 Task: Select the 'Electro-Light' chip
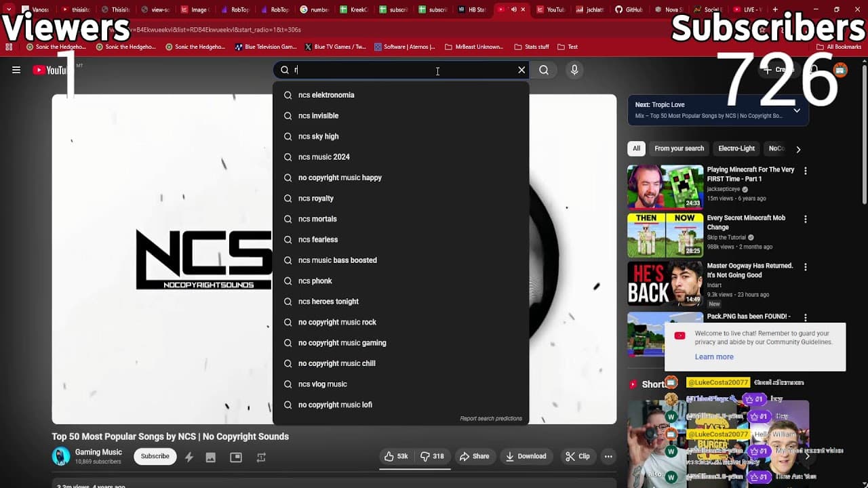coord(736,148)
